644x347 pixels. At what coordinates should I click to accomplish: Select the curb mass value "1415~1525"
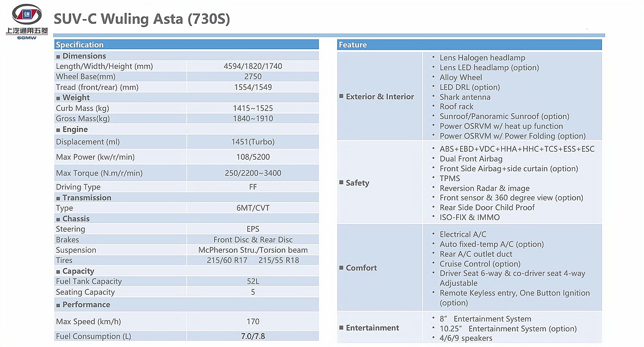click(x=253, y=108)
